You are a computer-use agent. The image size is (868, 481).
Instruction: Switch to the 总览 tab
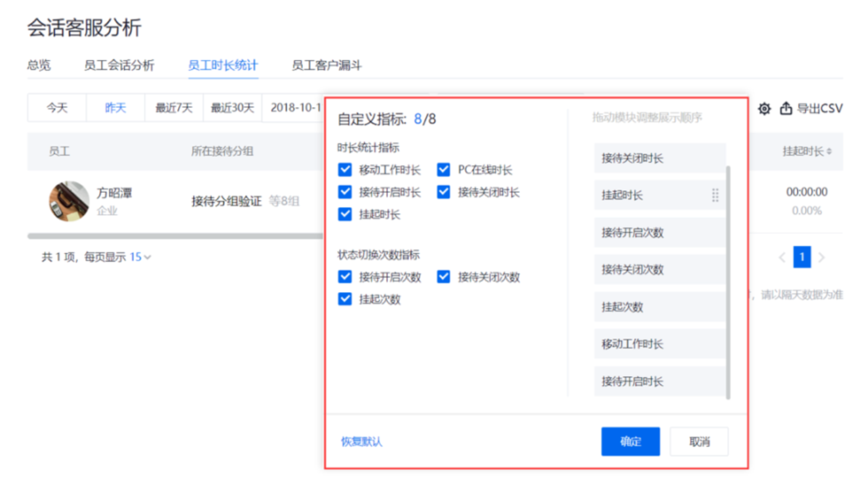tap(39, 65)
